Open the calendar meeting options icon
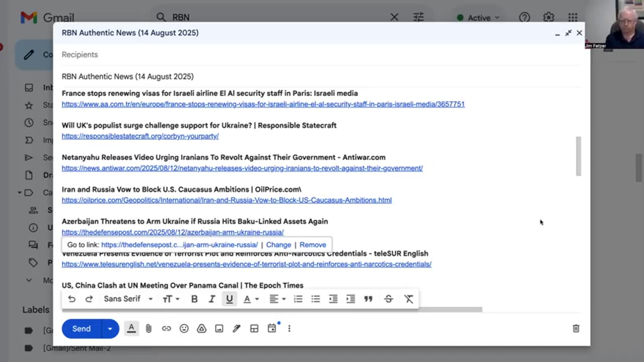 pos(272,328)
